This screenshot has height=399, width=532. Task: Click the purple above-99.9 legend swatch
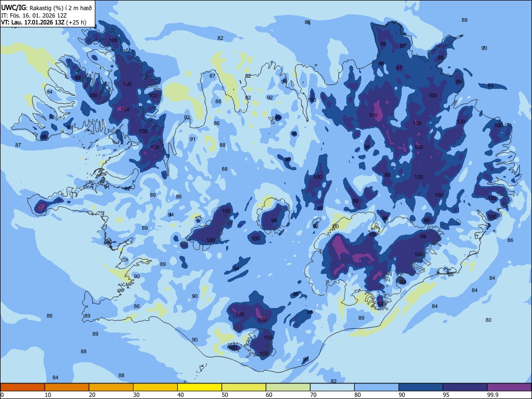(x=509, y=387)
